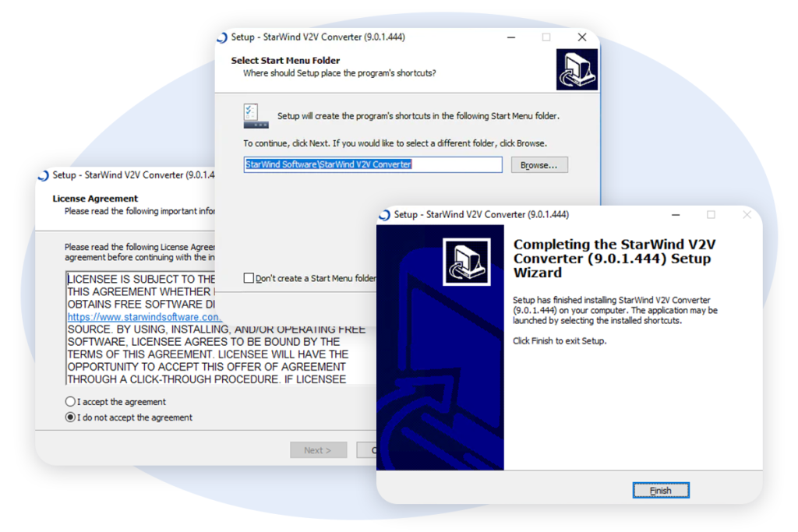Click StarWind logo in License Agreement title bar
The width and height of the screenshot is (798, 532).
pos(44,175)
